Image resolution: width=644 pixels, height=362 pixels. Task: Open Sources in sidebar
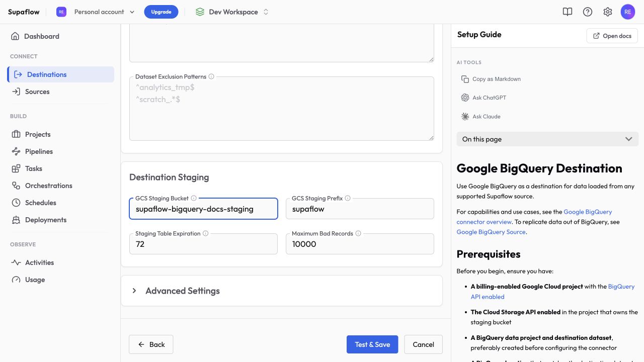click(x=60, y=92)
